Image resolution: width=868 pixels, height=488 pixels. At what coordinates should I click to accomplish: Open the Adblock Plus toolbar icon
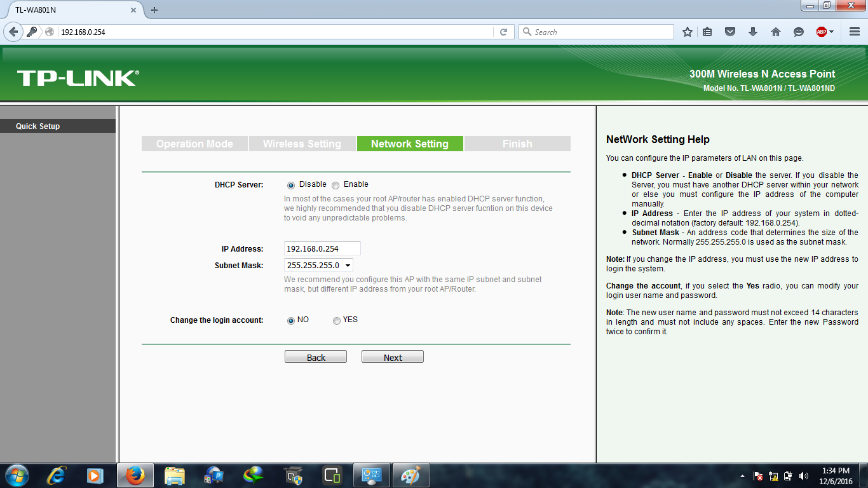(822, 31)
